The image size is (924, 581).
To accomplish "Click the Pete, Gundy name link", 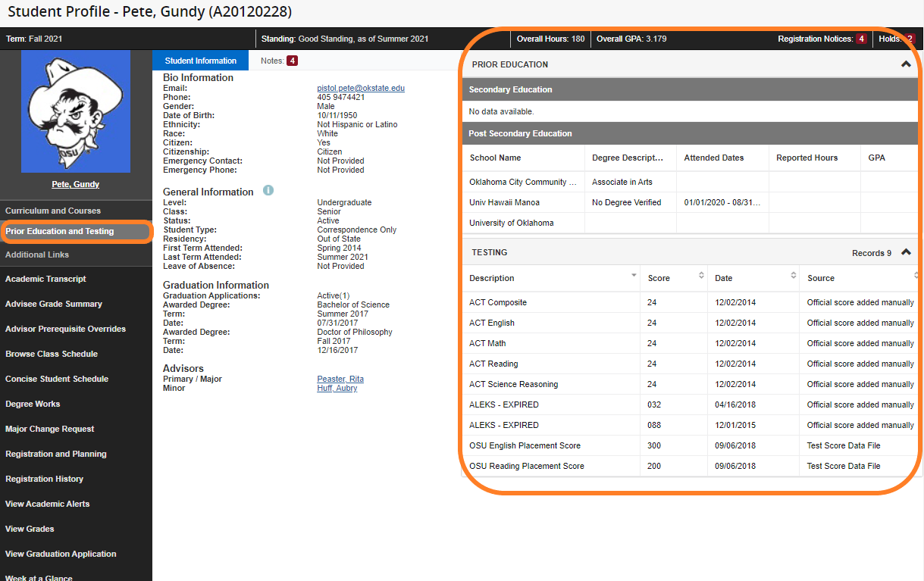I will (75, 183).
